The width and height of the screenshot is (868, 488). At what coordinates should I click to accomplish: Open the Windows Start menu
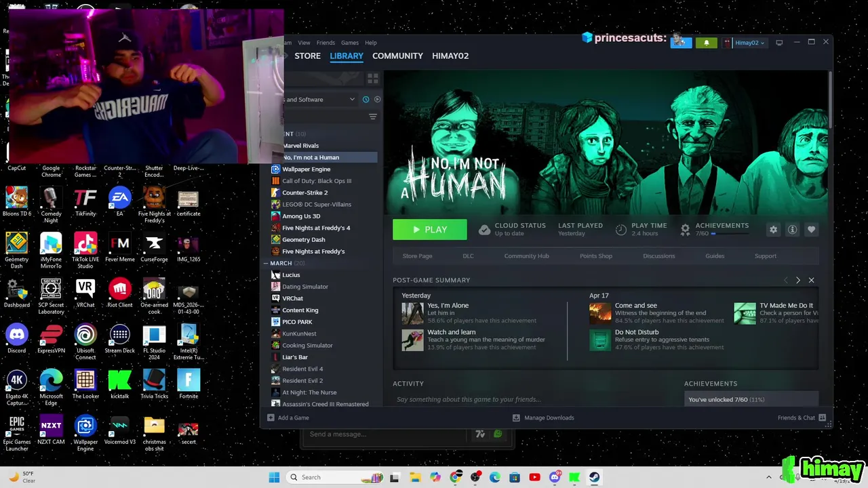274,477
